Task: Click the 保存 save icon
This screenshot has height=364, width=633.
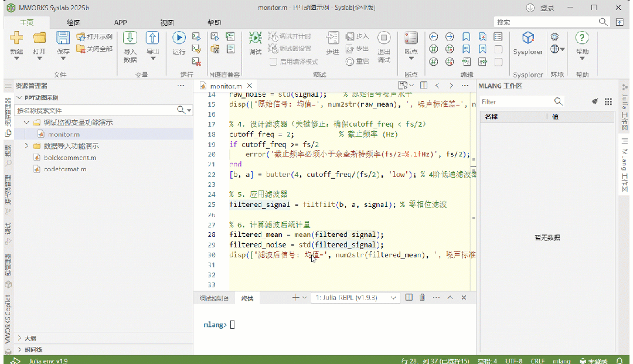Action: coord(63,36)
